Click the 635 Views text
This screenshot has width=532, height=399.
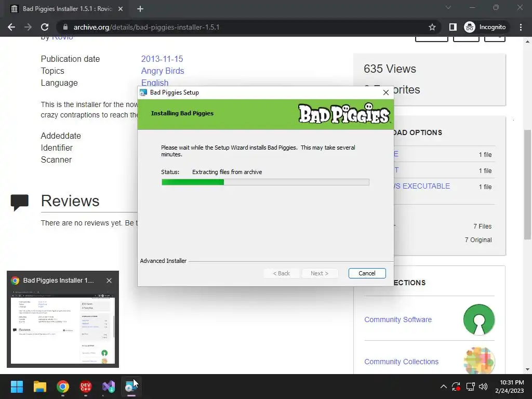[x=390, y=69]
